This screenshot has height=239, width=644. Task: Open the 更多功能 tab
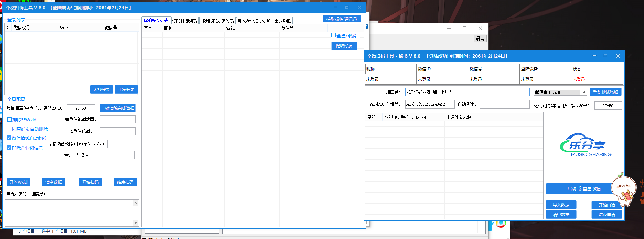point(282,21)
